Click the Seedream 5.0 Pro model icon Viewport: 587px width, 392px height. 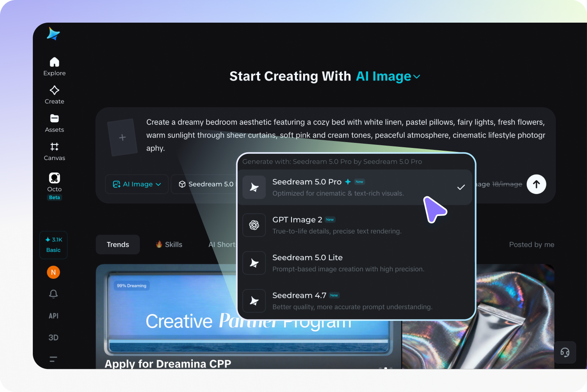point(254,187)
